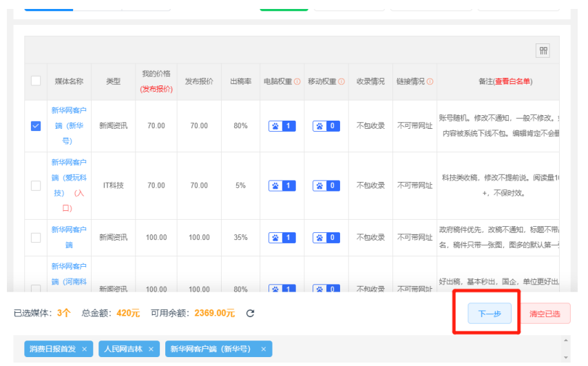This screenshot has height=366, width=588.
Task: Click info icon beside 移动权重 header
Action: coord(341,81)
